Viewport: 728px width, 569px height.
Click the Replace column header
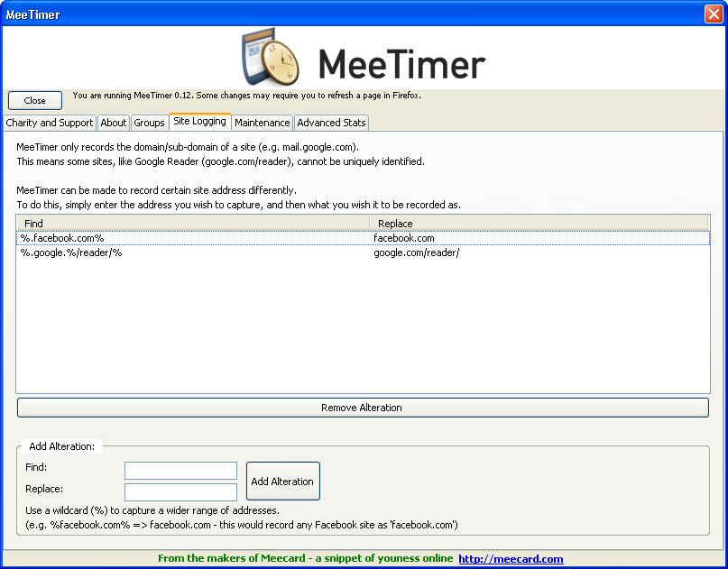point(539,224)
